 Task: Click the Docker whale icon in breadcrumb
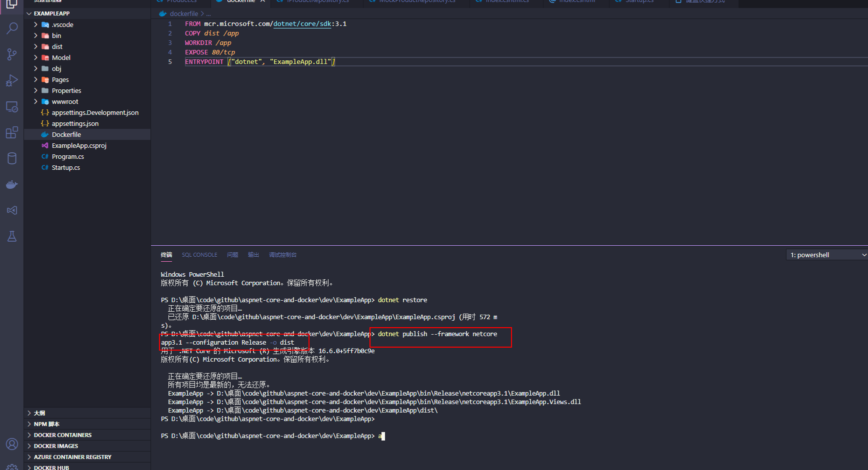point(162,13)
